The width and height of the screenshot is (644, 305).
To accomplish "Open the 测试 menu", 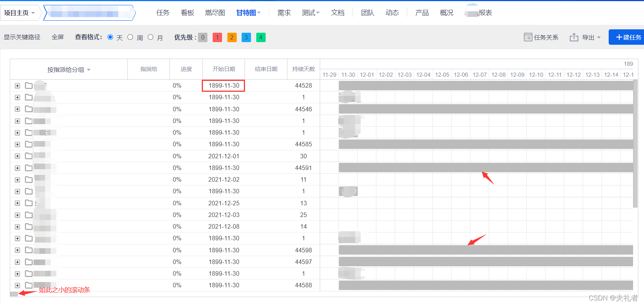I will (x=311, y=13).
